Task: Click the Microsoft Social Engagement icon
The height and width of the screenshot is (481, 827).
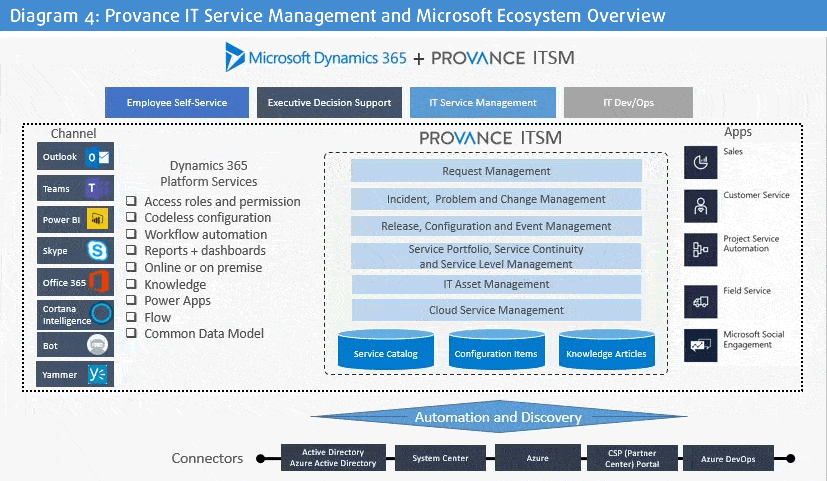Action: 700,345
